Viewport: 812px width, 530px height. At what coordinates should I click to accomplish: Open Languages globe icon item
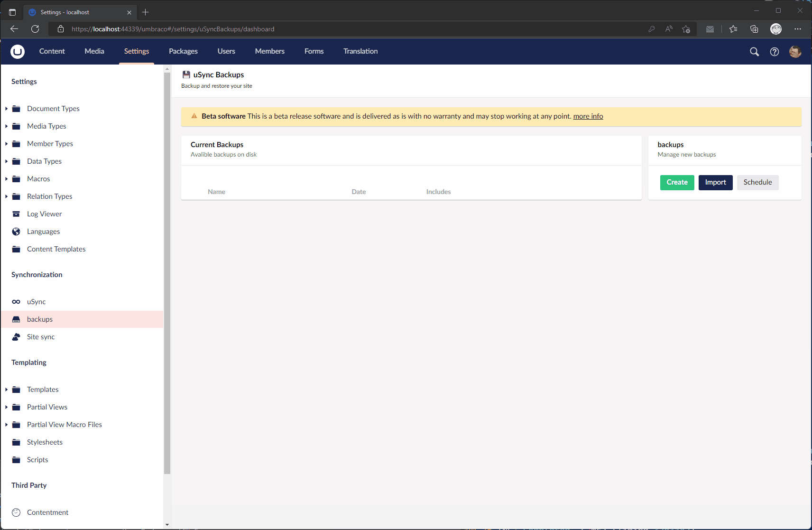point(16,232)
